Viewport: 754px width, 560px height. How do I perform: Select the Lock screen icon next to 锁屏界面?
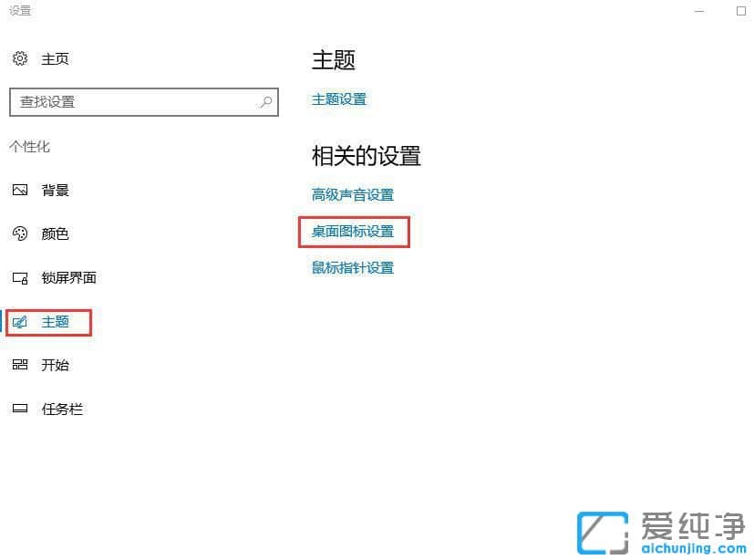point(20,277)
